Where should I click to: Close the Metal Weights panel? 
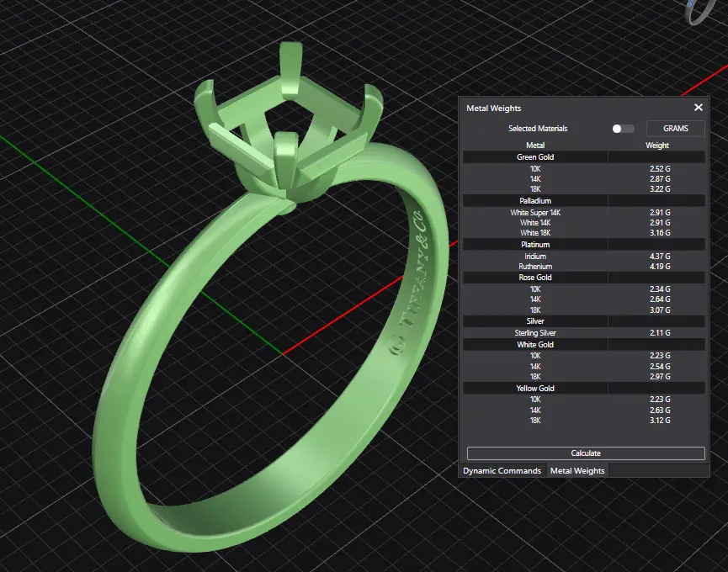coord(698,108)
